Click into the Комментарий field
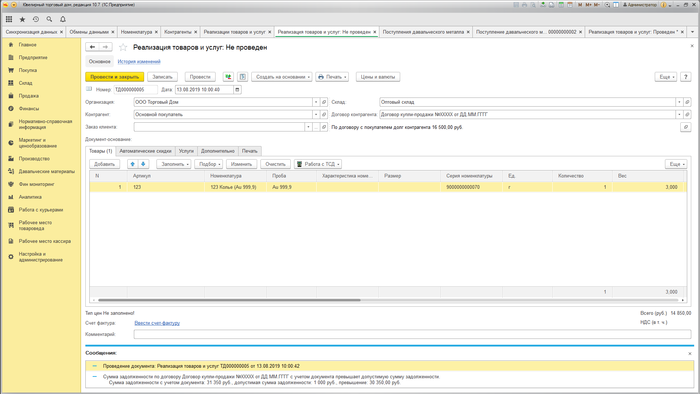This screenshot has width=700, height=394. (412, 334)
